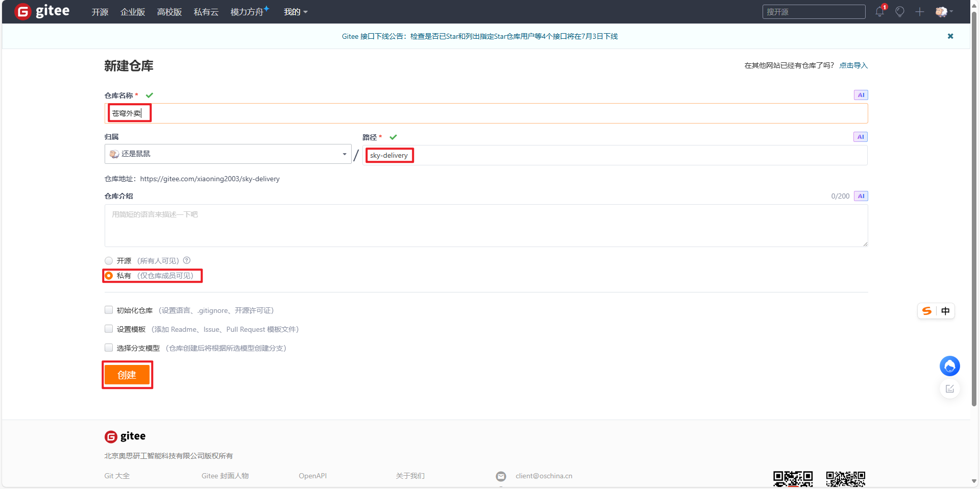Open OpenAPI footer link

[313, 476]
